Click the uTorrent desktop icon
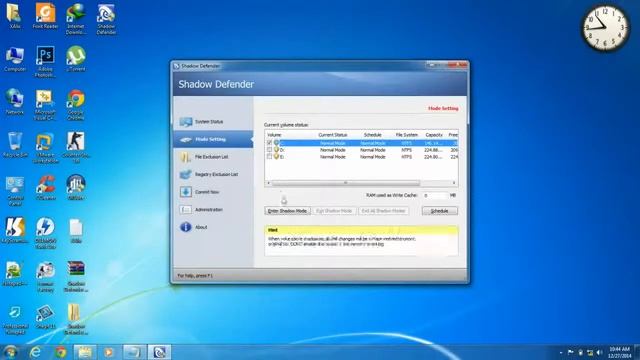The height and width of the screenshot is (360, 640). click(x=76, y=60)
